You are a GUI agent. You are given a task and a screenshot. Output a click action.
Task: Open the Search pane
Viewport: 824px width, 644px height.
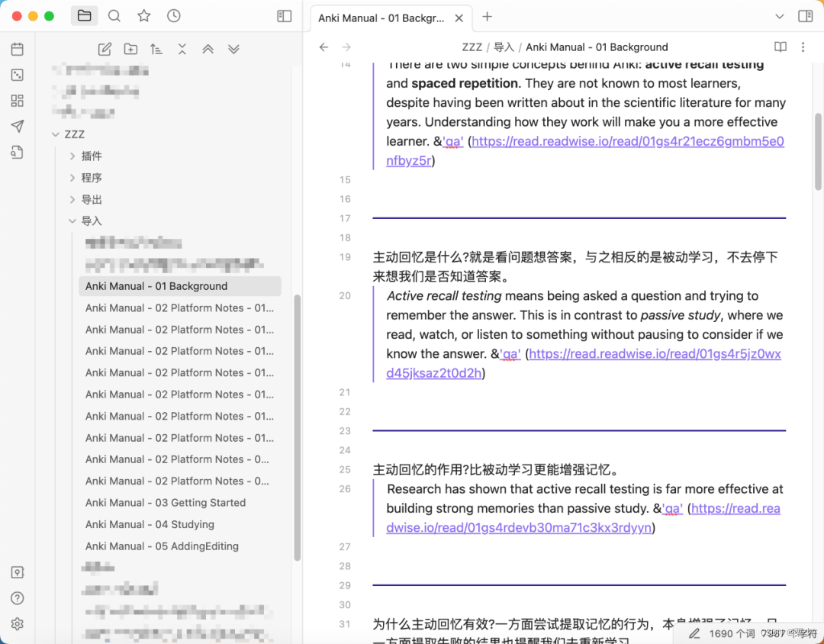pyautogui.click(x=114, y=15)
